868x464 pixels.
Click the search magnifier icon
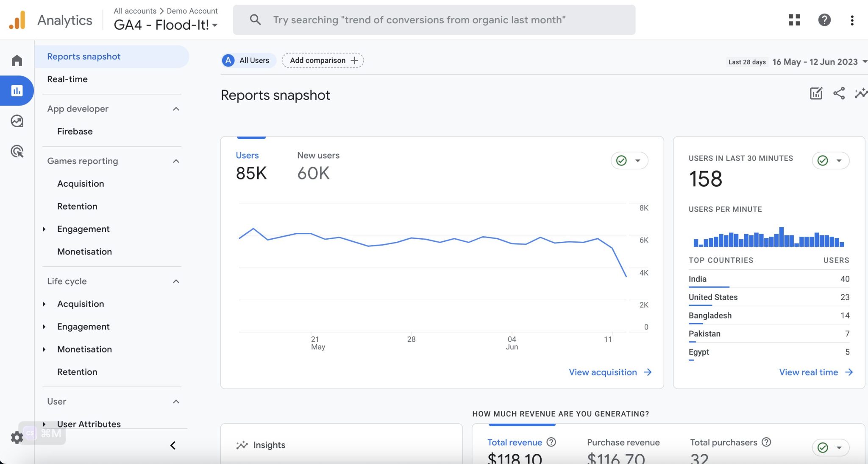pos(255,20)
